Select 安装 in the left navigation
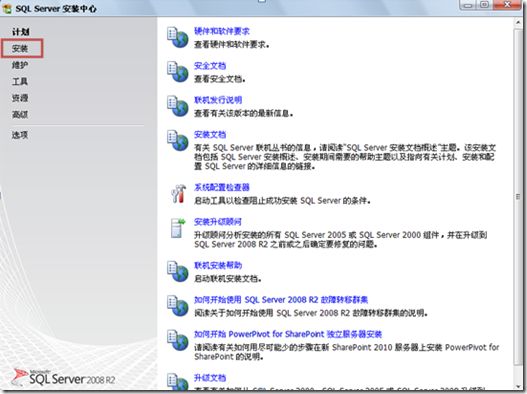 click(x=20, y=48)
